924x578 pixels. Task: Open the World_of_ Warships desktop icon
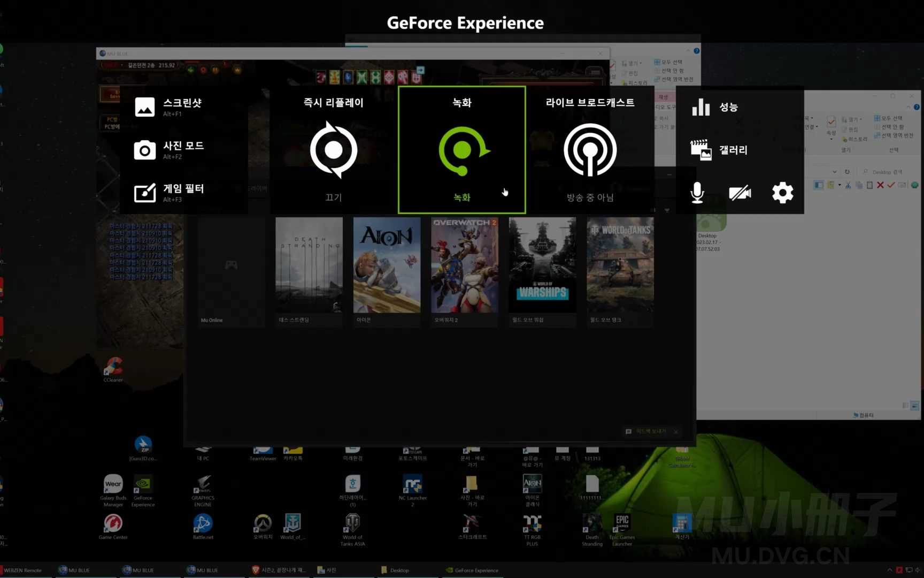pos(292,527)
